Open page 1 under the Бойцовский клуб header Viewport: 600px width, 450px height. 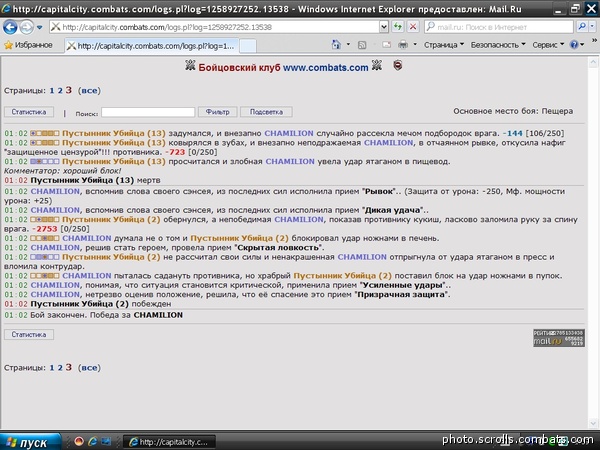point(52,91)
